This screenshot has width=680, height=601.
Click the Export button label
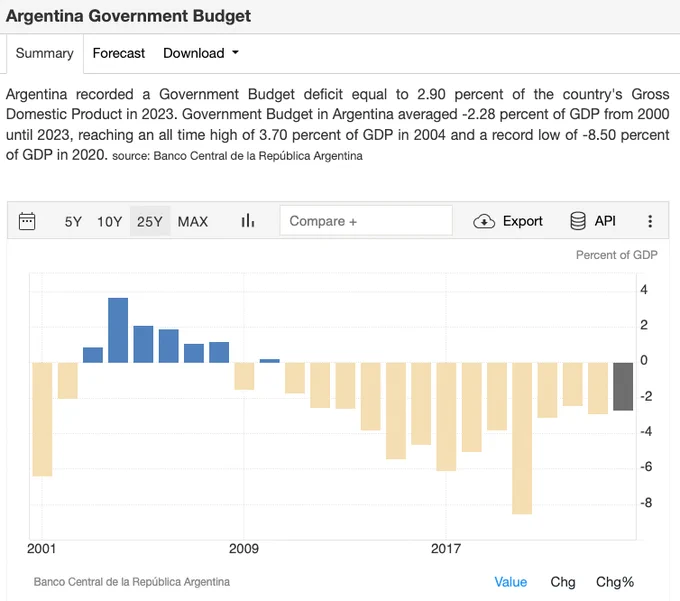523,221
